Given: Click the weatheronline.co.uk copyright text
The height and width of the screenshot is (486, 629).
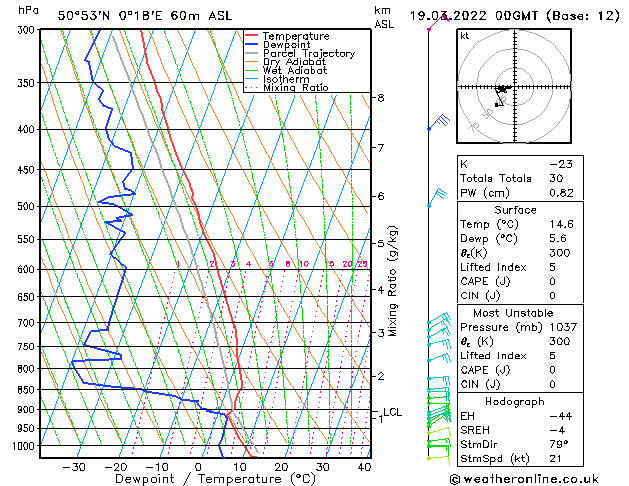Looking at the screenshot, I should pos(524,479).
